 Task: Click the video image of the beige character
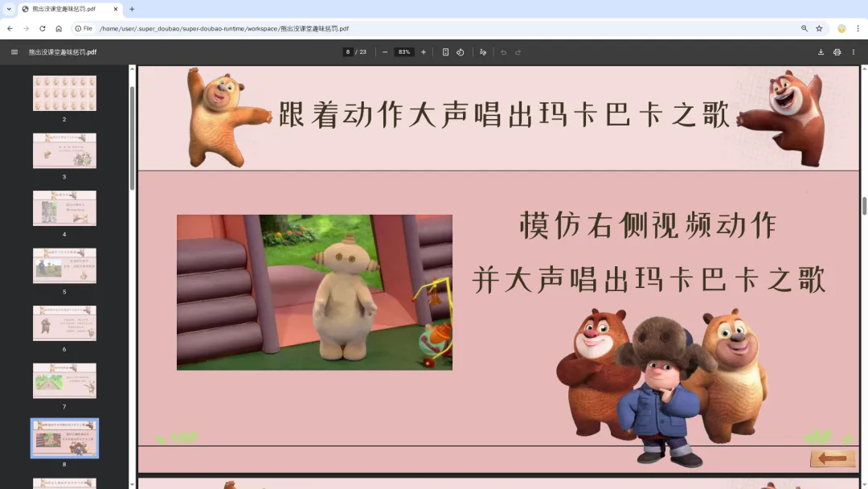coord(314,293)
